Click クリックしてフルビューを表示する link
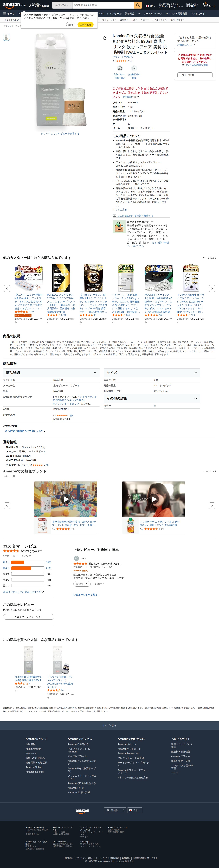 (x=60, y=134)
